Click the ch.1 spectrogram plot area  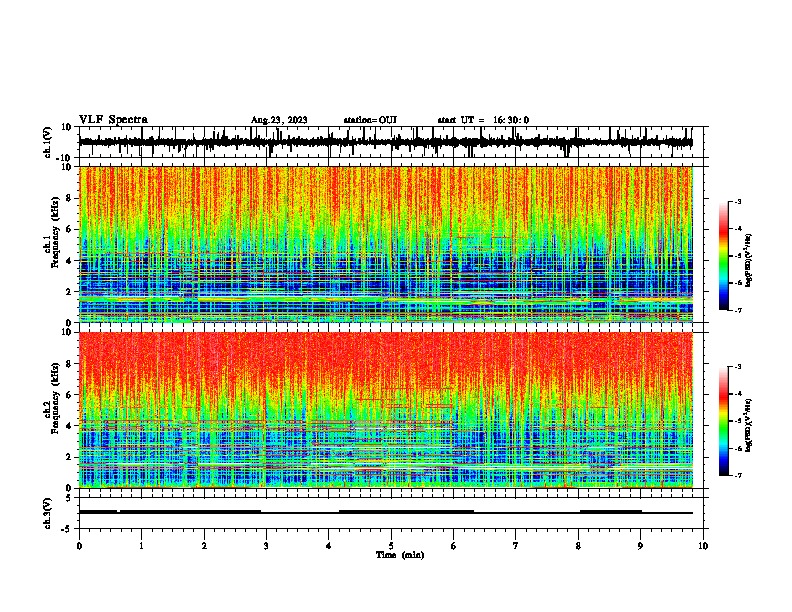(385, 244)
